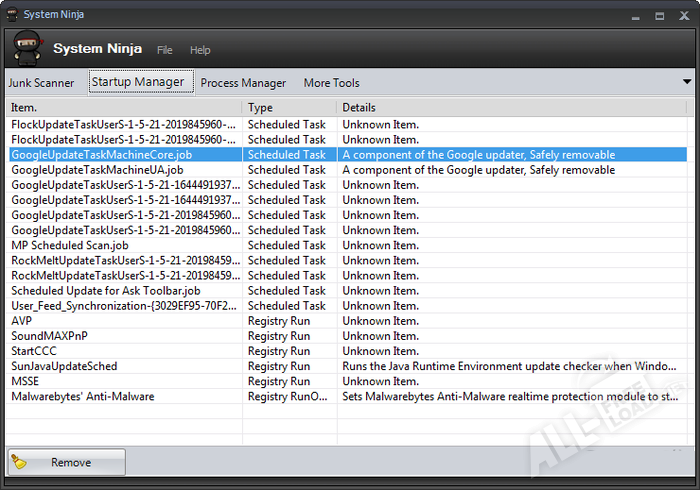Open the More Tools tab
The width and height of the screenshot is (700, 490).
pos(331,83)
